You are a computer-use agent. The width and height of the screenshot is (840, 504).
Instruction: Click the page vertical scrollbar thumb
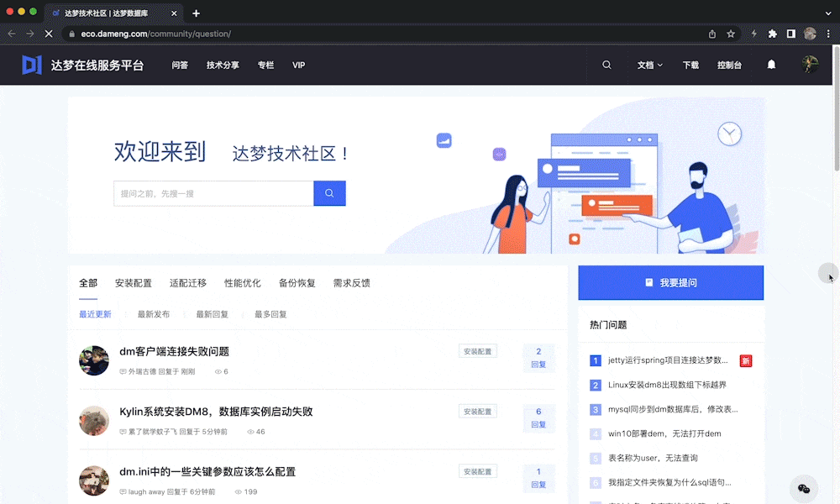click(836, 108)
